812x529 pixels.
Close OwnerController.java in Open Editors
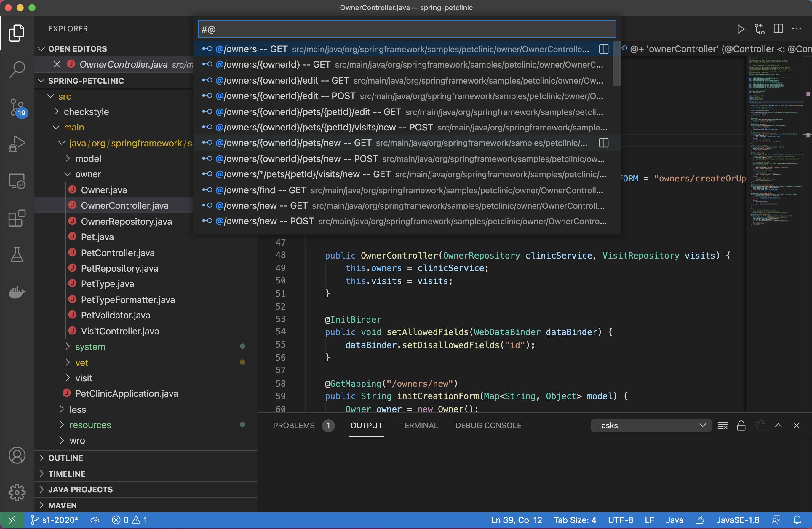[x=57, y=64]
